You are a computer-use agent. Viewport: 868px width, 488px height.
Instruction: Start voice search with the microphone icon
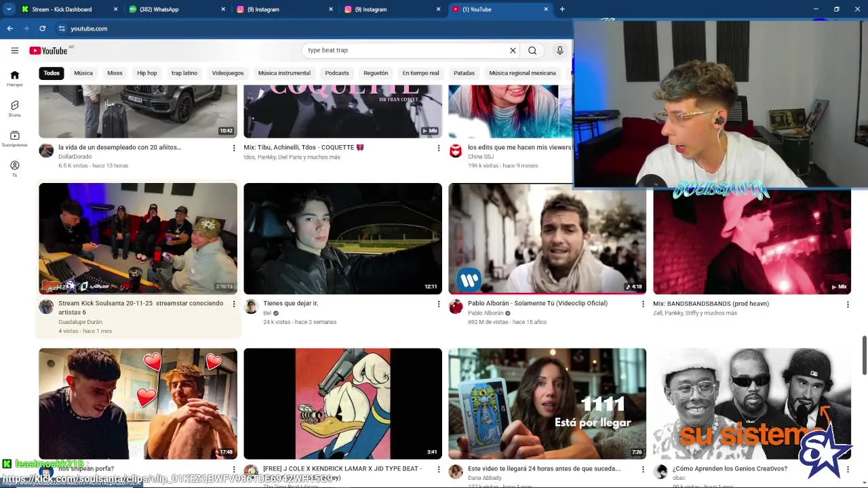(559, 50)
